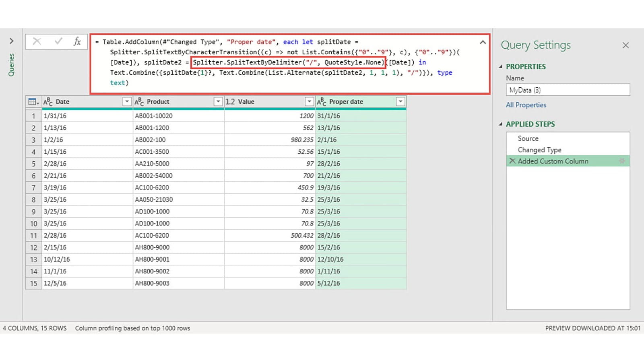Screen dimensions: 644x362
Task: Open Product column filter dropdown
Action: [218, 102]
